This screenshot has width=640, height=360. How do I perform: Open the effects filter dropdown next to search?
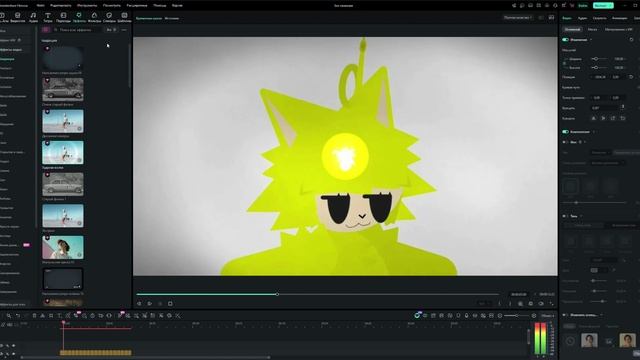(x=111, y=30)
